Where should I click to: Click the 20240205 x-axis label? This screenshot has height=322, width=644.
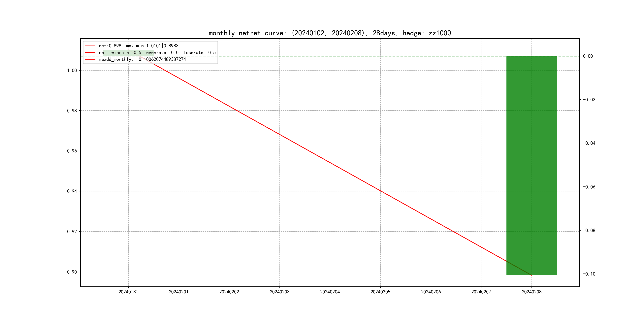click(x=380, y=292)
